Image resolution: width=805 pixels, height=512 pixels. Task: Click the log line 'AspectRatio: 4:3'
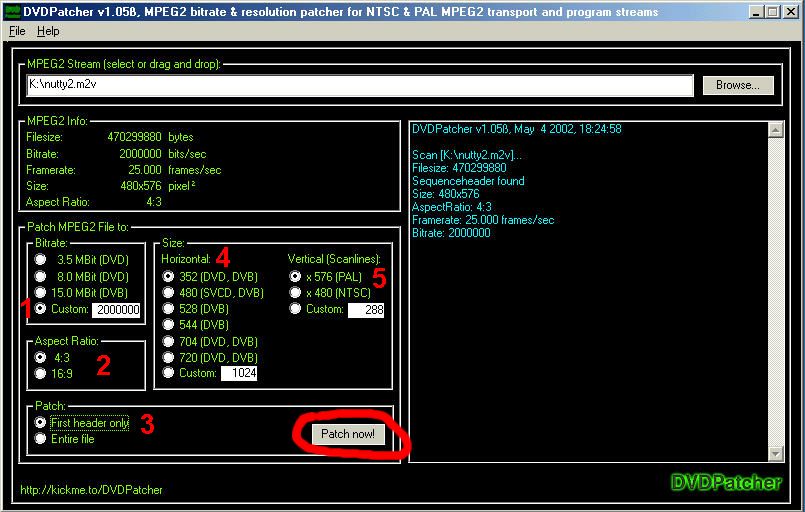click(452, 207)
